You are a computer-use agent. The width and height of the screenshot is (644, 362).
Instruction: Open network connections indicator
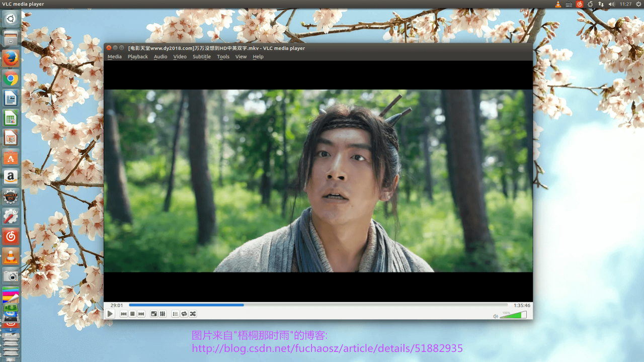(x=601, y=4)
